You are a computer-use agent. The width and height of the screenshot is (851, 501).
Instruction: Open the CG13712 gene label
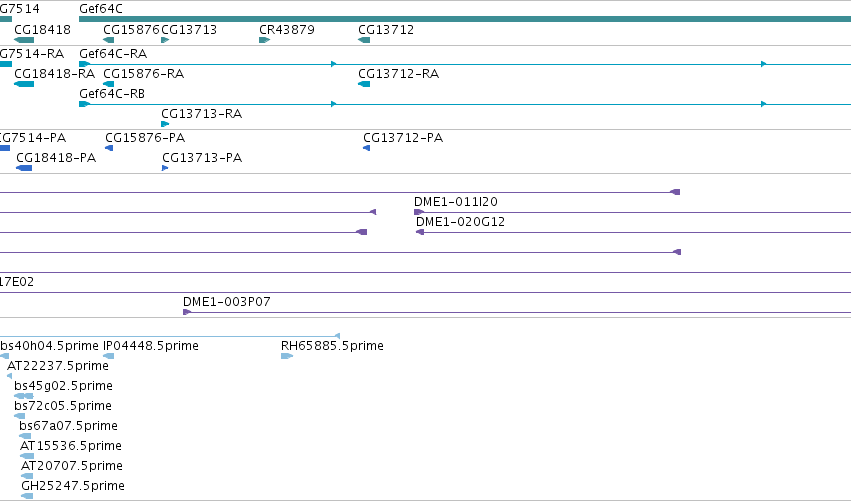click(386, 29)
